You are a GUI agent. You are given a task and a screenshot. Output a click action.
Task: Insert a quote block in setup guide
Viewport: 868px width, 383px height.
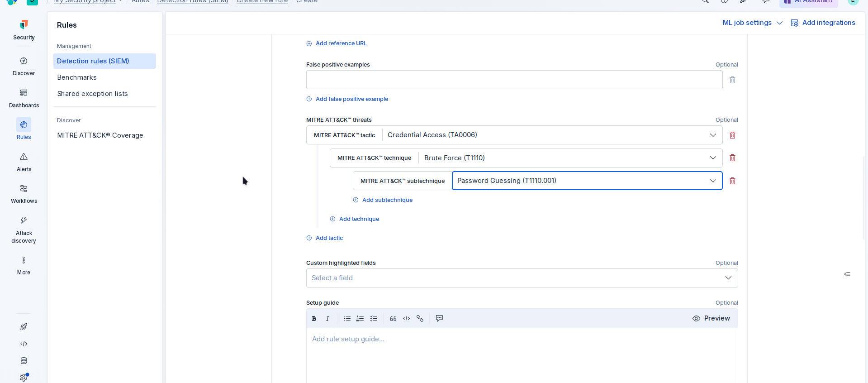(393, 319)
